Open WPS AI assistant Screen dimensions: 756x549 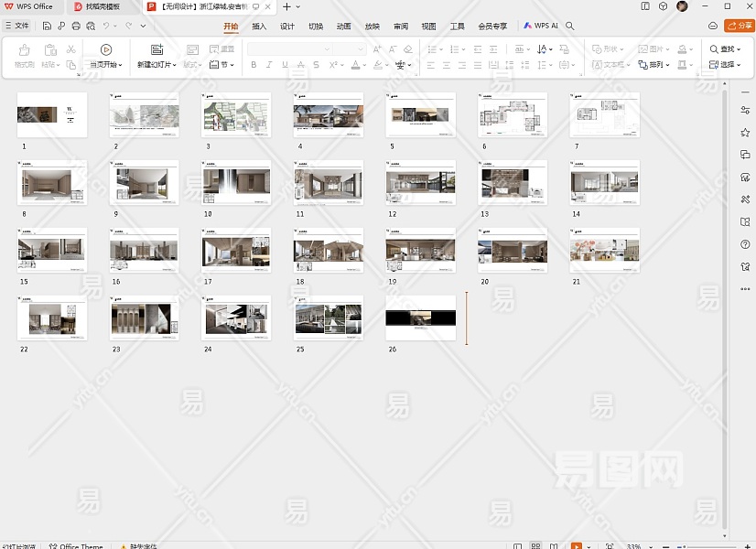click(541, 27)
